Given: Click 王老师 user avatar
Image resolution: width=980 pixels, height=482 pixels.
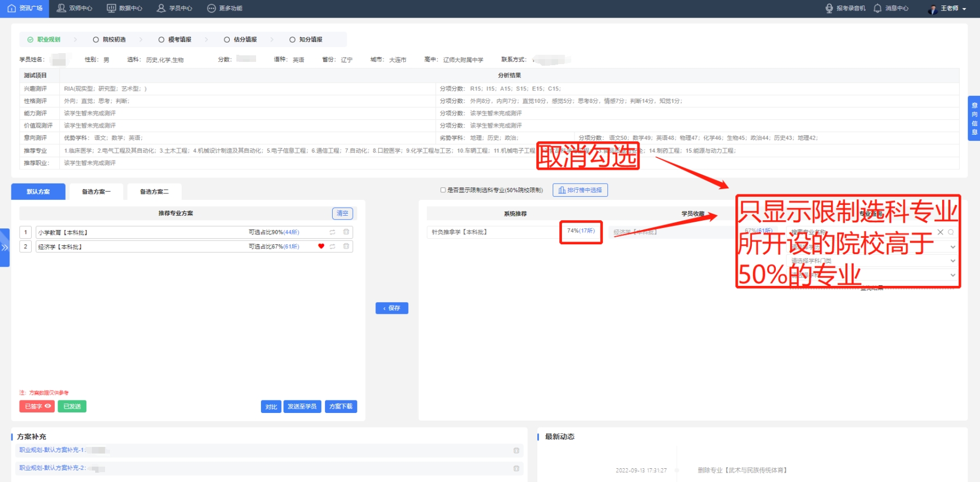Looking at the screenshot, I should [x=933, y=9].
